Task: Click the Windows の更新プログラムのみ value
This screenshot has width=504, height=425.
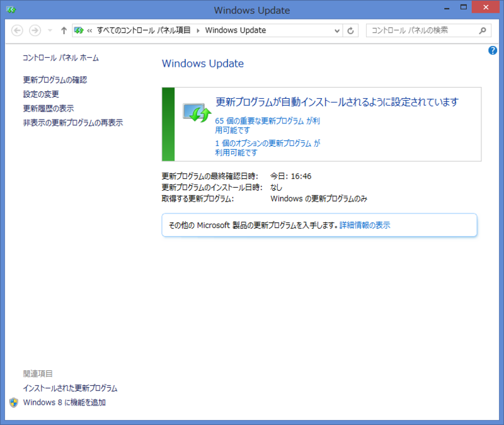Action: pos(319,198)
